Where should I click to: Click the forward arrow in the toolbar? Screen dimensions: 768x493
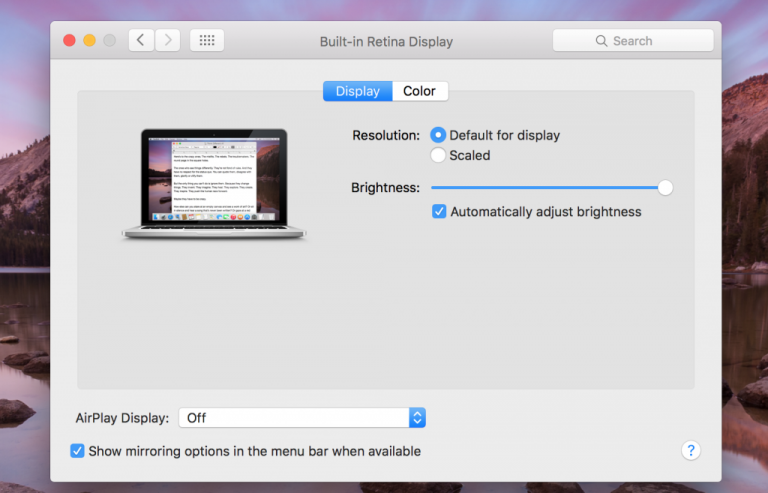167,41
